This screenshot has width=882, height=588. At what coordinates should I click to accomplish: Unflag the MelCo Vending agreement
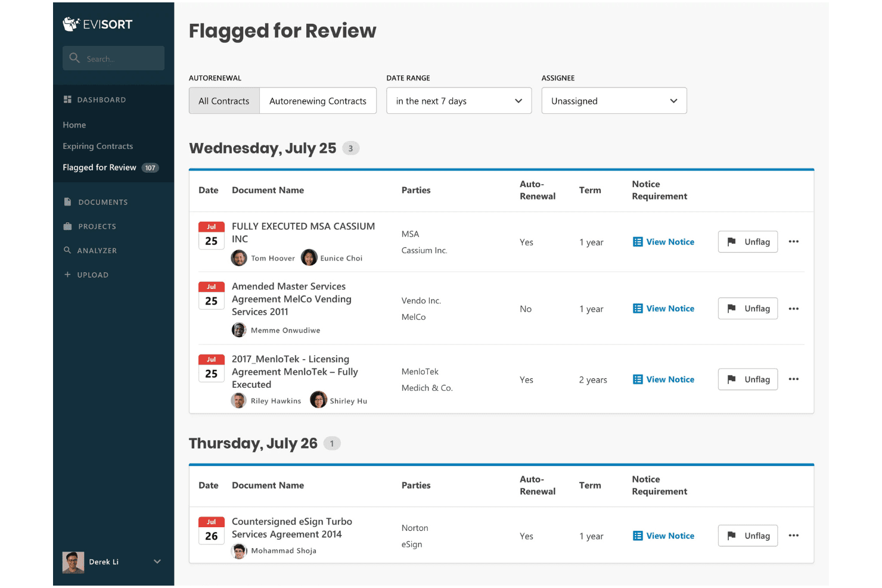pyautogui.click(x=748, y=308)
